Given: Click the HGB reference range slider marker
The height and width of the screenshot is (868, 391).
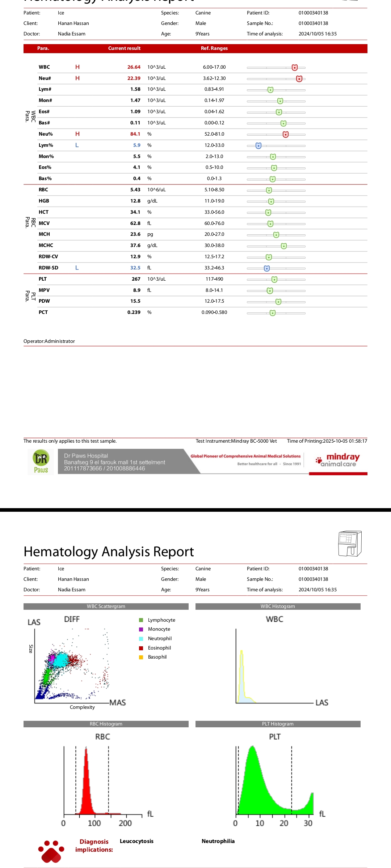Looking at the screenshot, I should [x=271, y=201].
